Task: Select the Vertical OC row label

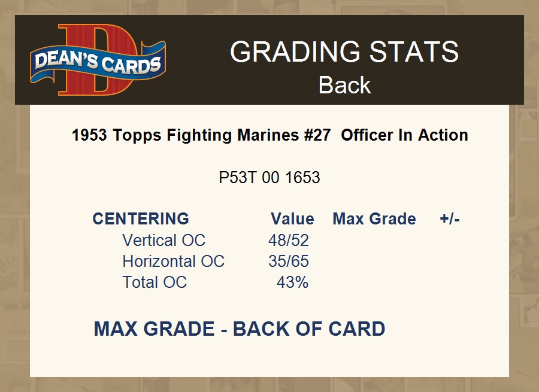Action: tap(163, 241)
